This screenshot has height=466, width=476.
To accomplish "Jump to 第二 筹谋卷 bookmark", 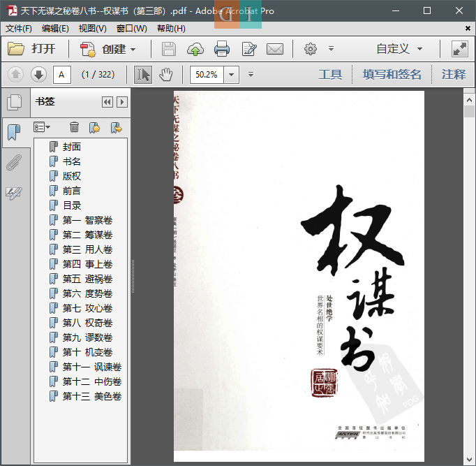I will (87, 235).
